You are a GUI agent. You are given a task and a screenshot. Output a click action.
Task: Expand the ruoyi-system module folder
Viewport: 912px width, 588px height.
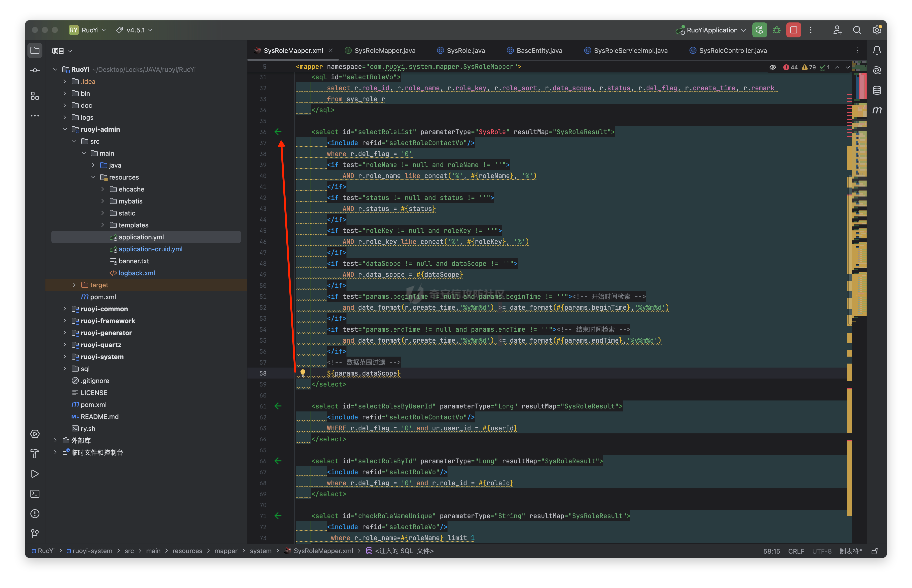pos(65,357)
